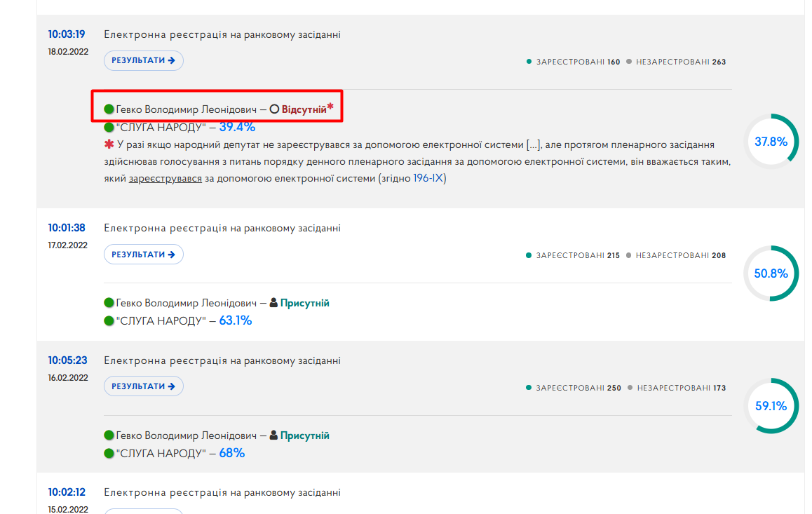Click person icon before Присутній on 17.02.2022
812x514 pixels.
tap(273, 303)
